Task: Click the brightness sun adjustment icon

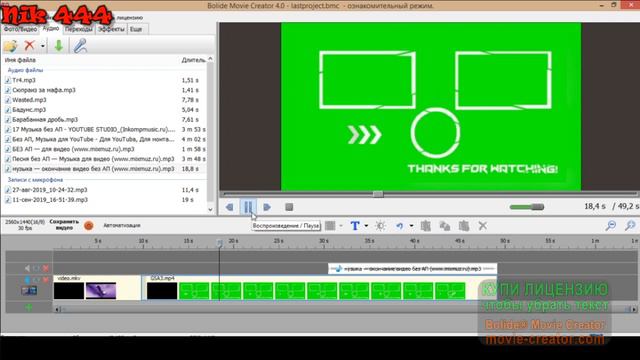Action: [x=380, y=226]
